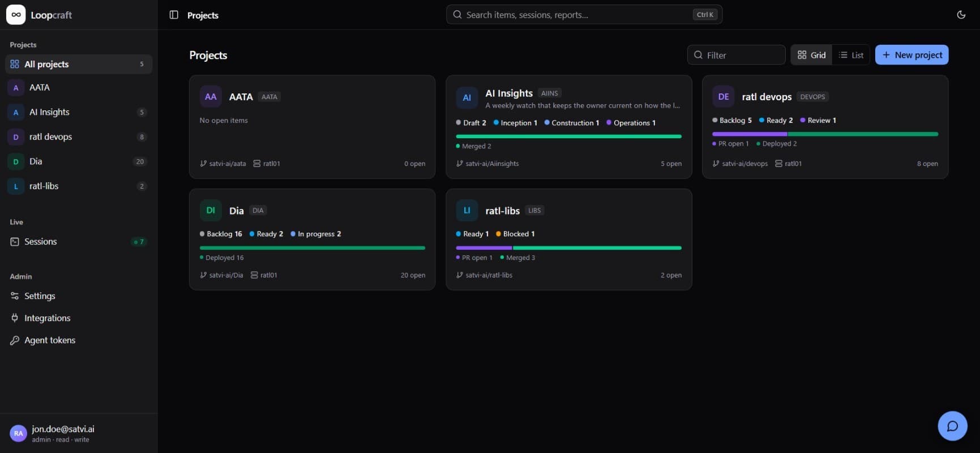Open ratl devops project in the sidebar
The height and width of the screenshot is (453, 980).
point(79,137)
